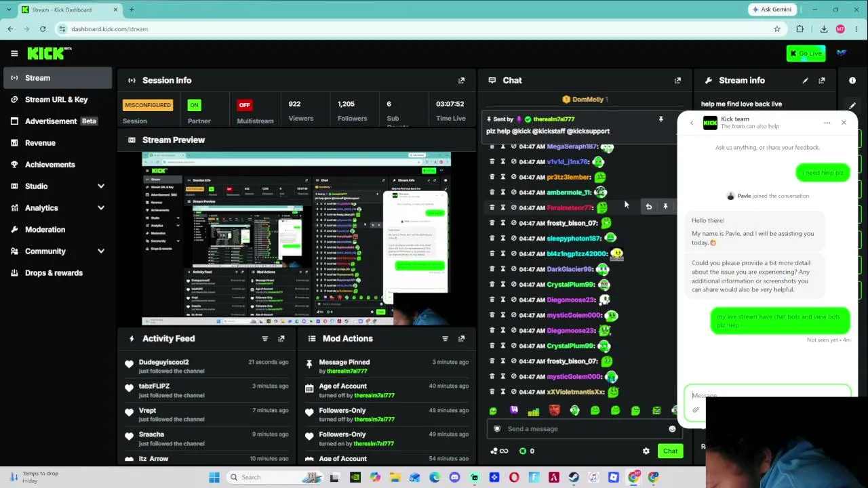Open the Steam app on the taskbar
Viewport: 868px width, 488px height.
pyautogui.click(x=574, y=477)
